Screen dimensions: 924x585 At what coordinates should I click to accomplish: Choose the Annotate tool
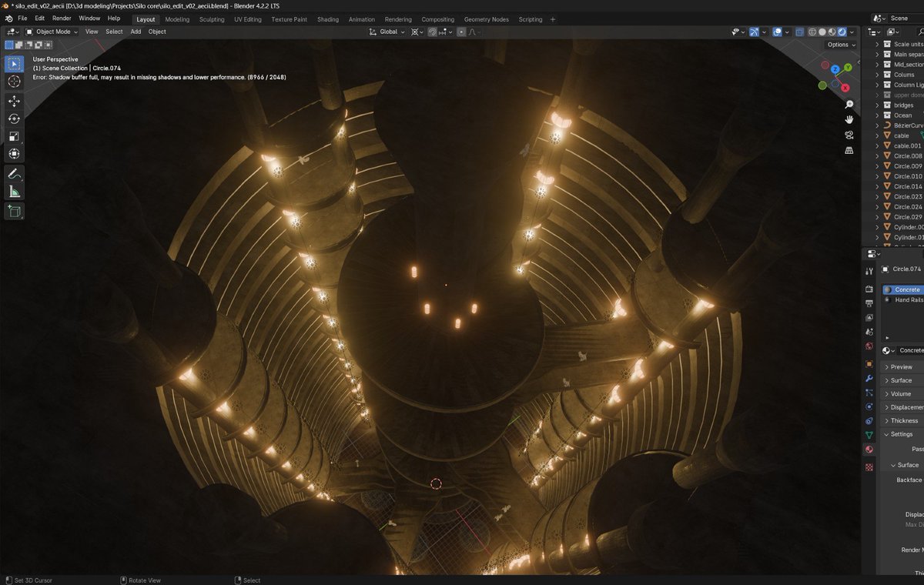(x=14, y=174)
